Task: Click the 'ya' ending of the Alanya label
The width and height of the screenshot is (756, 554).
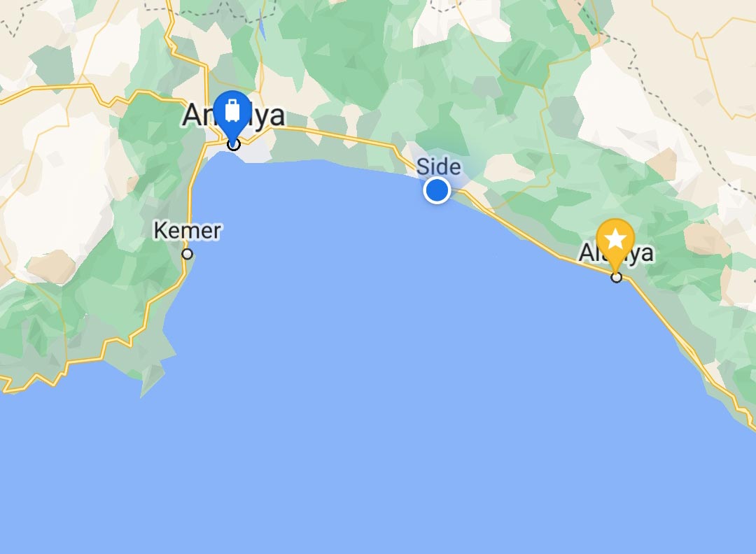Action: (642, 253)
